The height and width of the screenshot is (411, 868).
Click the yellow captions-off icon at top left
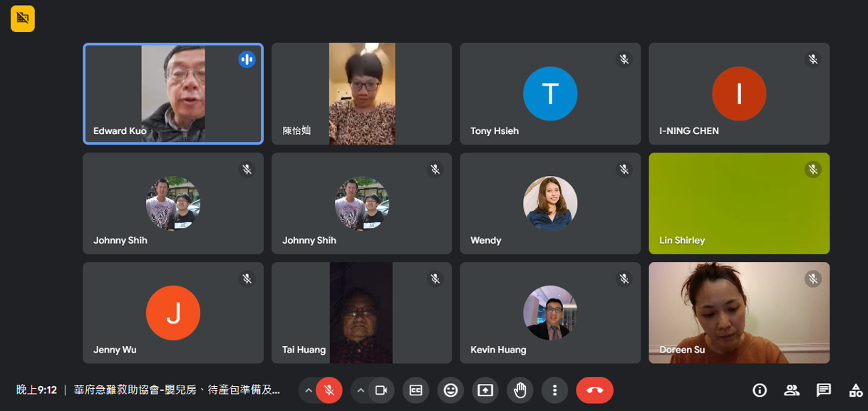coord(23,19)
